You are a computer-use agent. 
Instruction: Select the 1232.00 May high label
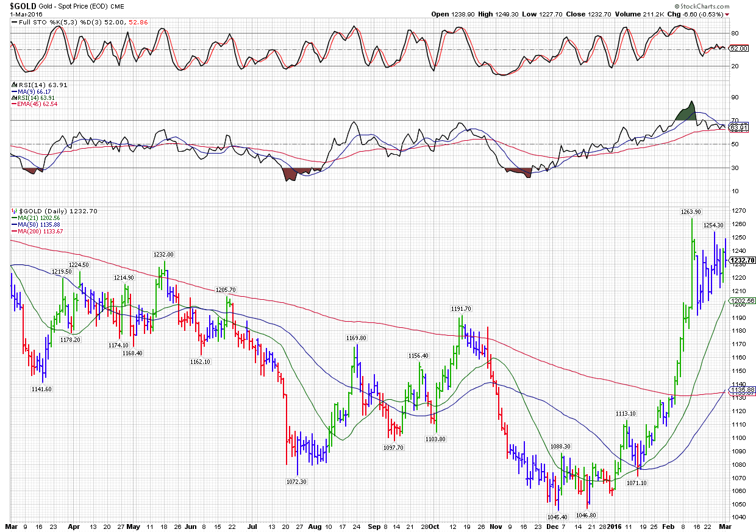pos(163,254)
